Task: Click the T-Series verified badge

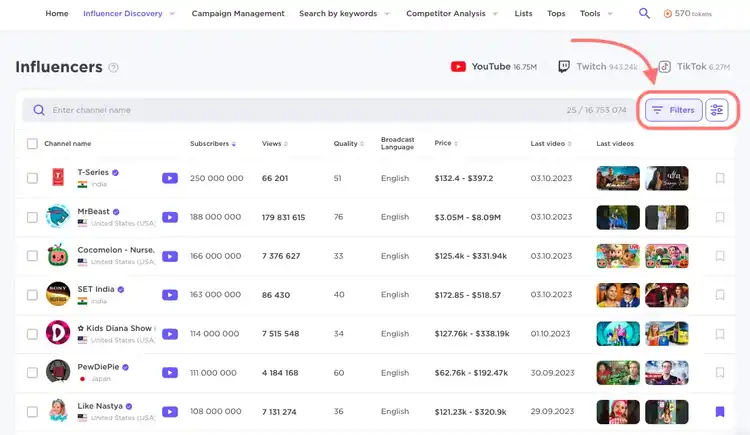Action: (x=115, y=172)
